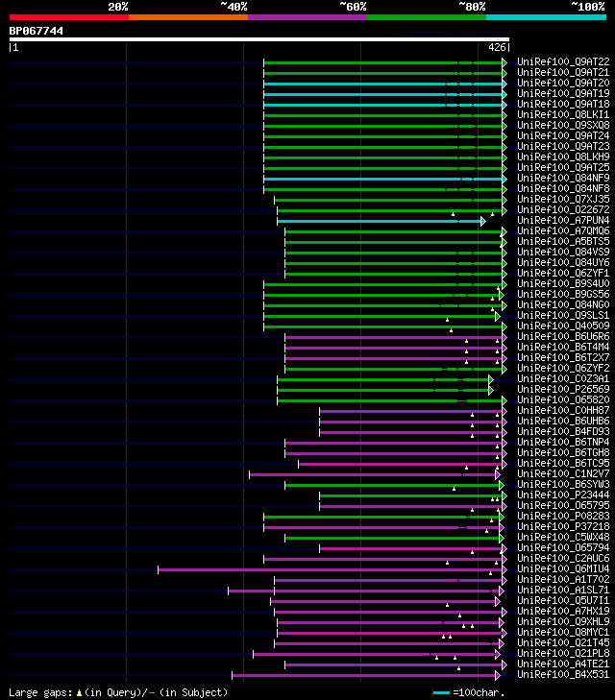Click the UniRef100_B9GS56 label
This screenshot has width=615, height=700.
click(563, 294)
